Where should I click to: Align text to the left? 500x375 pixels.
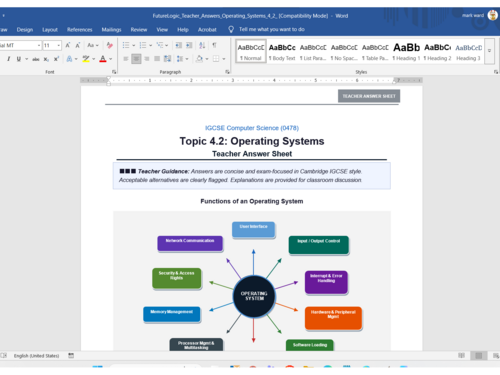[x=126, y=59]
